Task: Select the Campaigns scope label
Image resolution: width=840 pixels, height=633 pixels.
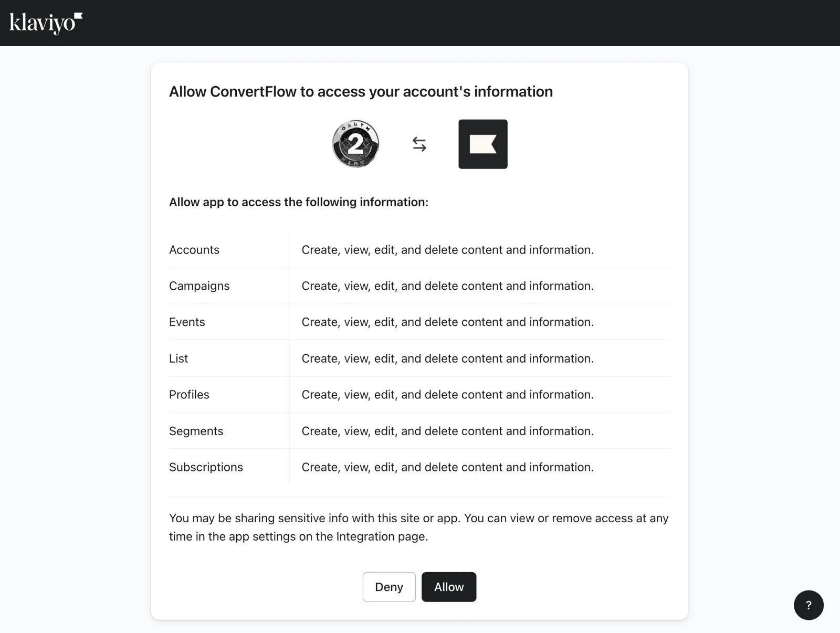Action: 199,286
